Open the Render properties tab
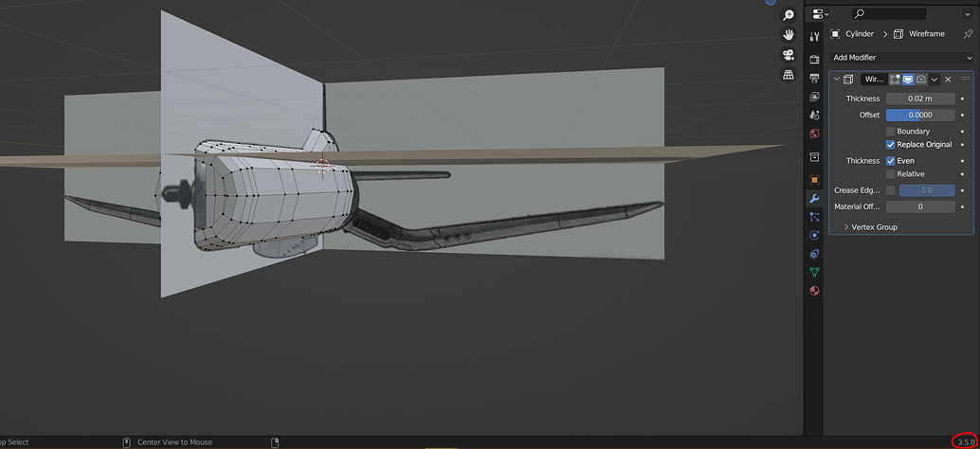The height and width of the screenshot is (449, 980). [814, 60]
